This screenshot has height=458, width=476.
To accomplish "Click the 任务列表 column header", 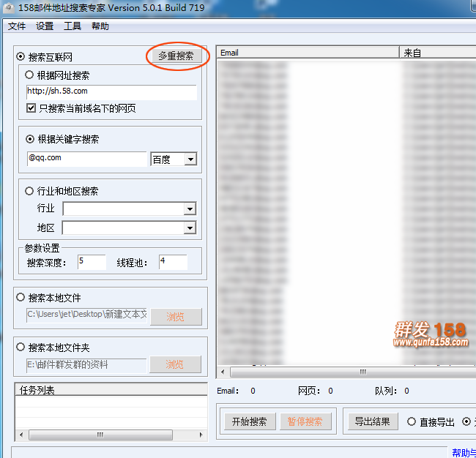I will point(111,390).
